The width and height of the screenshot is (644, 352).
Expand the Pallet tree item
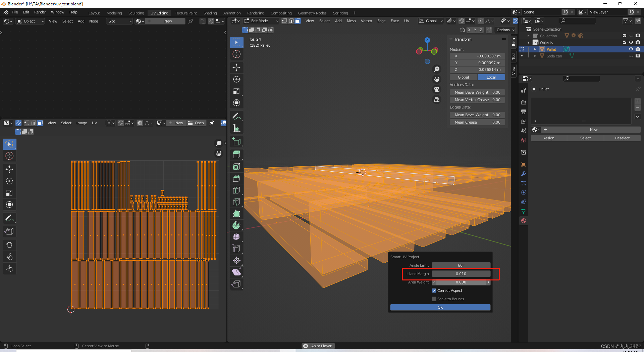click(x=535, y=49)
